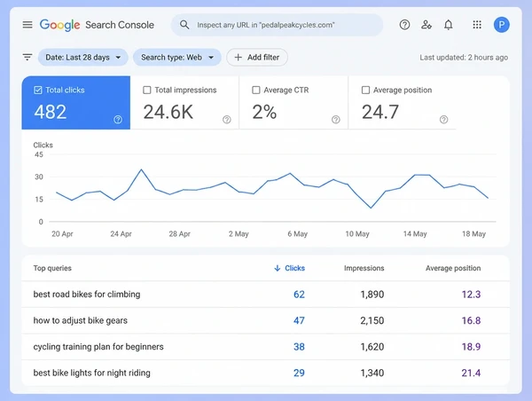Open the P account avatar
This screenshot has width=532, height=401.
coord(502,25)
